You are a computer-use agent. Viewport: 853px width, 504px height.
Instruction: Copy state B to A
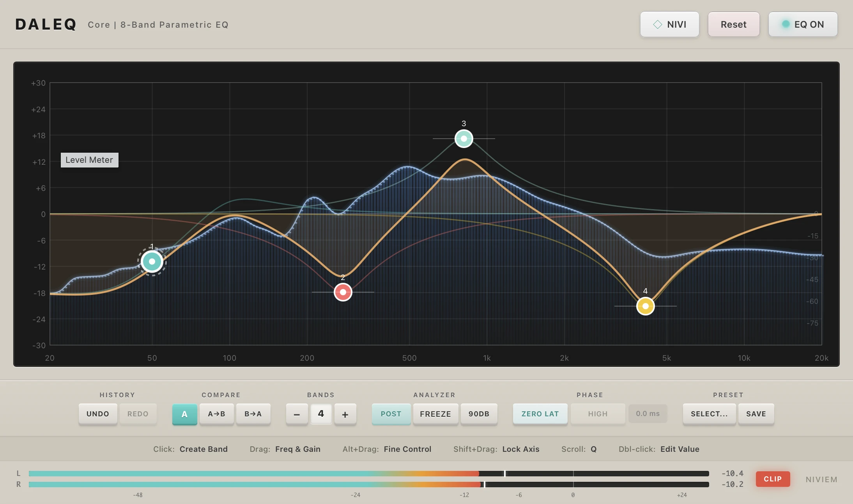253,414
